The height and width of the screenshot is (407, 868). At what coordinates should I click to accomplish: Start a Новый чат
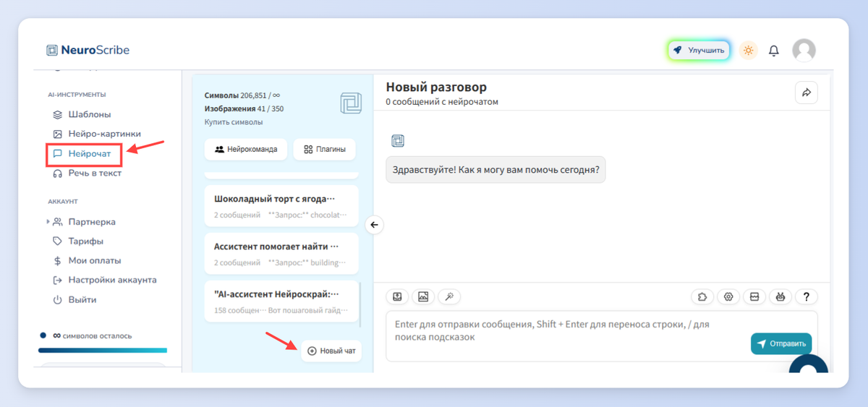tap(331, 351)
